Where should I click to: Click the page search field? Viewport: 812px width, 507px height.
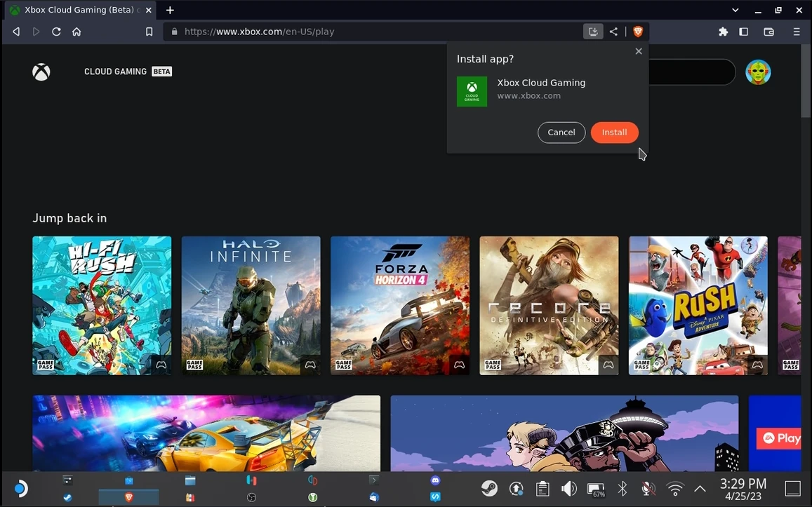point(692,72)
